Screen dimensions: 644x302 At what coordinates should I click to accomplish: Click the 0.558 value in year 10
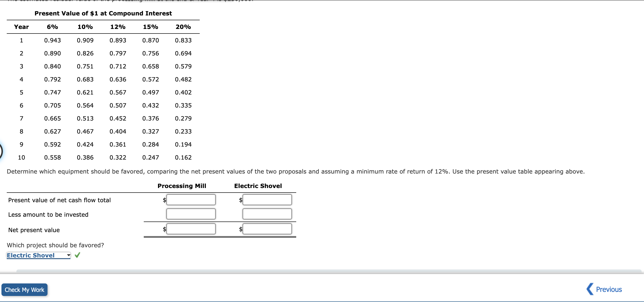53,157
